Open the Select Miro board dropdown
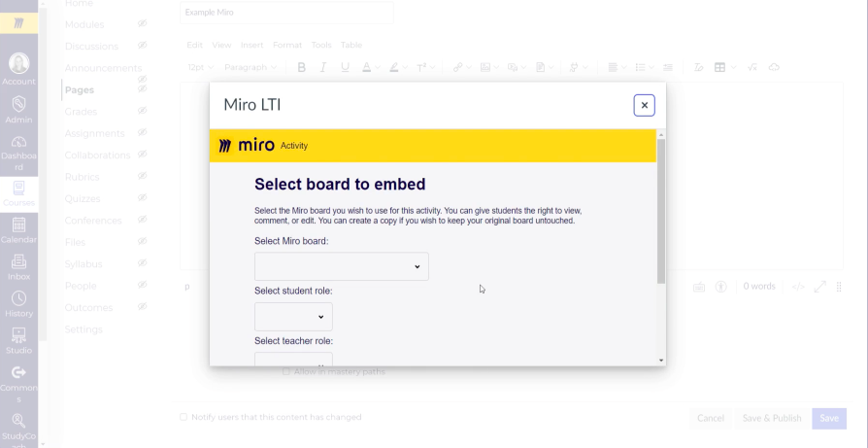 342,266
